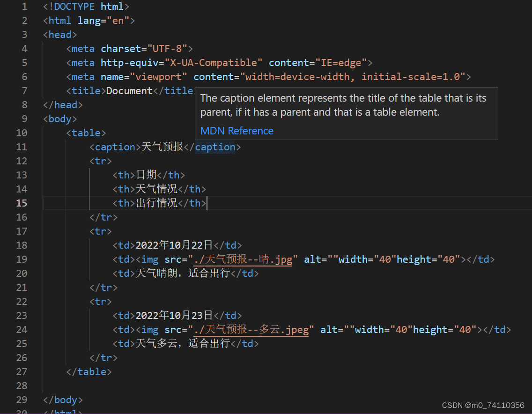Click the opening head tag on line 3

pos(60,35)
